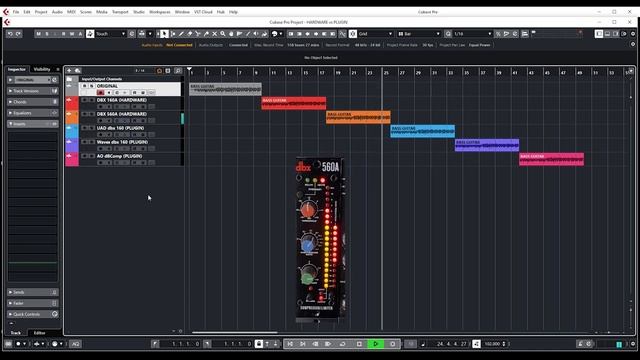Toggle Record Enable on ORIGINAL track
The width and height of the screenshot is (640, 360).
pos(100,93)
